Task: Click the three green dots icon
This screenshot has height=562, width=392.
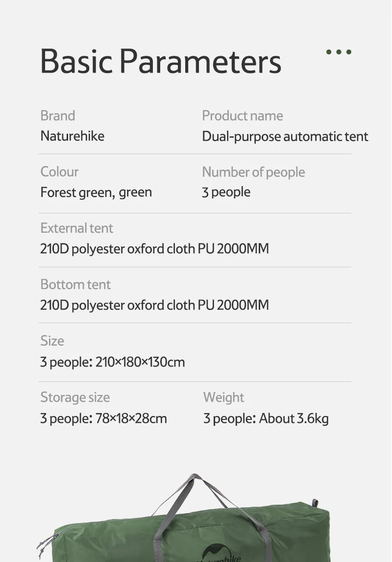Action: pyautogui.click(x=339, y=52)
